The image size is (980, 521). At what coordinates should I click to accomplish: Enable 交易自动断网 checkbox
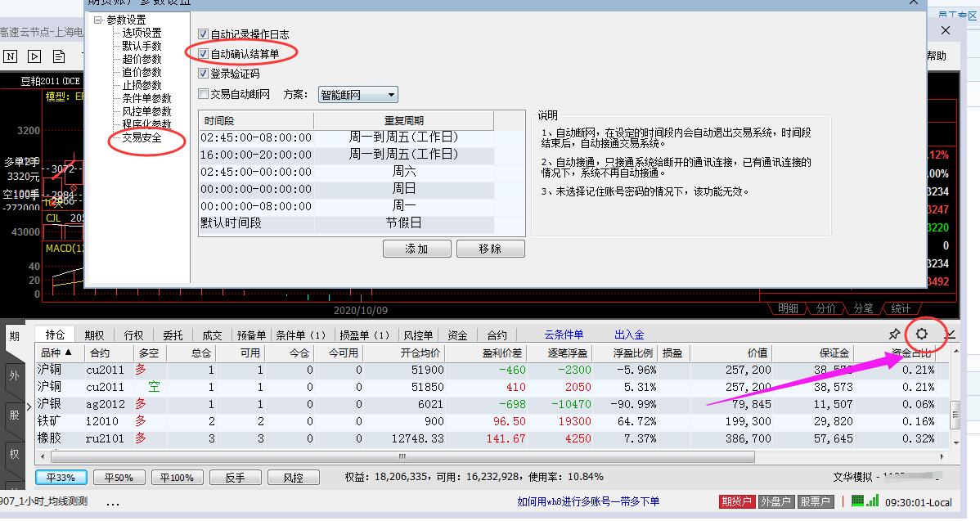(204, 94)
